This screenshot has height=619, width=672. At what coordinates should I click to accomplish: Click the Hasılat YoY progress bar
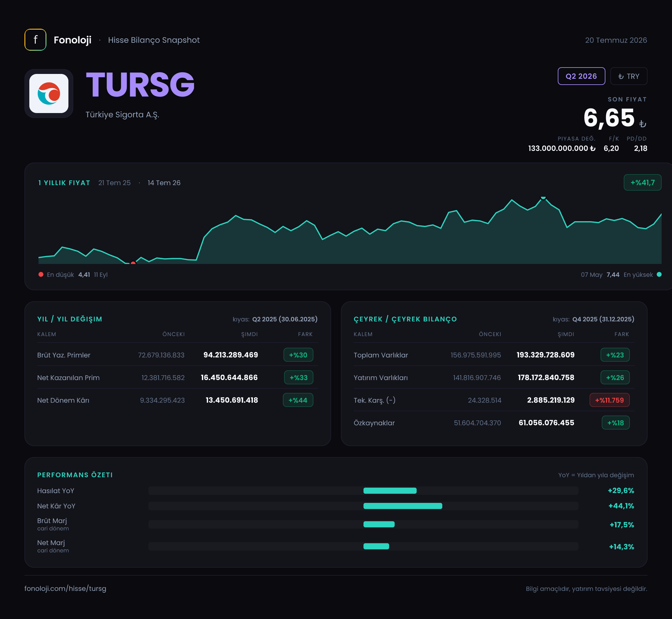(x=363, y=491)
